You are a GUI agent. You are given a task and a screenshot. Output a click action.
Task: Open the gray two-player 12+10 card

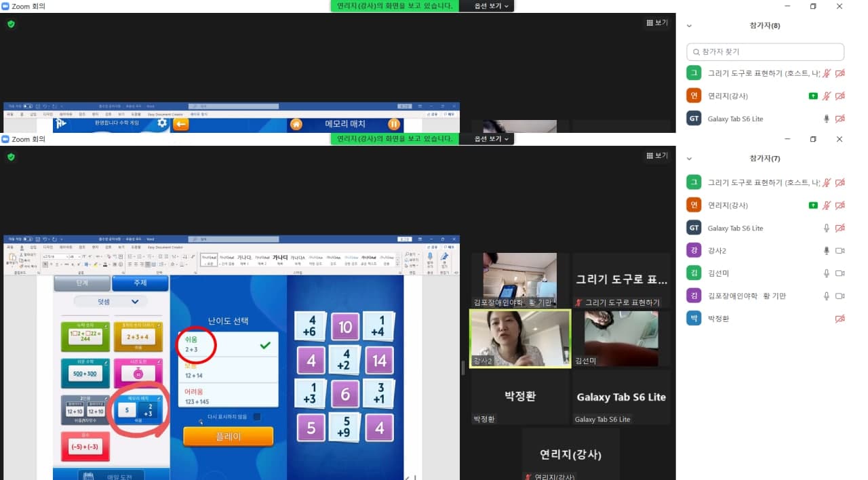pyautogui.click(x=85, y=410)
